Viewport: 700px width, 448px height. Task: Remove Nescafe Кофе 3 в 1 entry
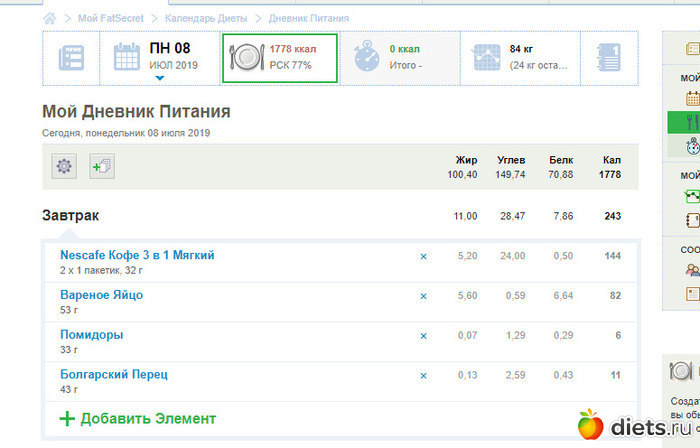(423, 257)
